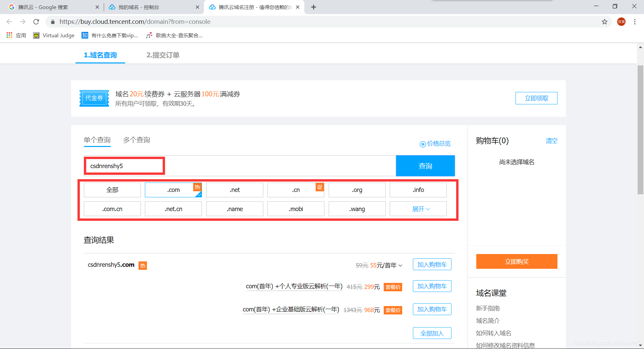Open a new browser tab
The width and height of the screenshot is (644, 349).
click(314, 7)
